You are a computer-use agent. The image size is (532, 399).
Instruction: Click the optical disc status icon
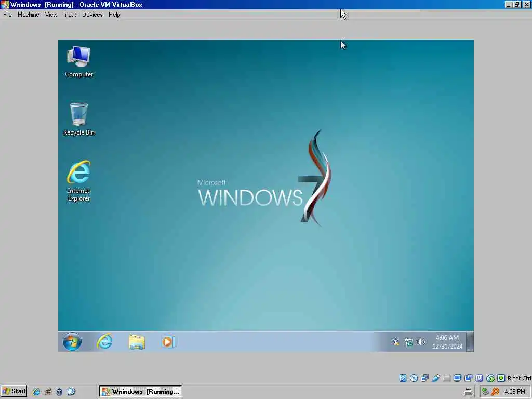tap(414, 378)
